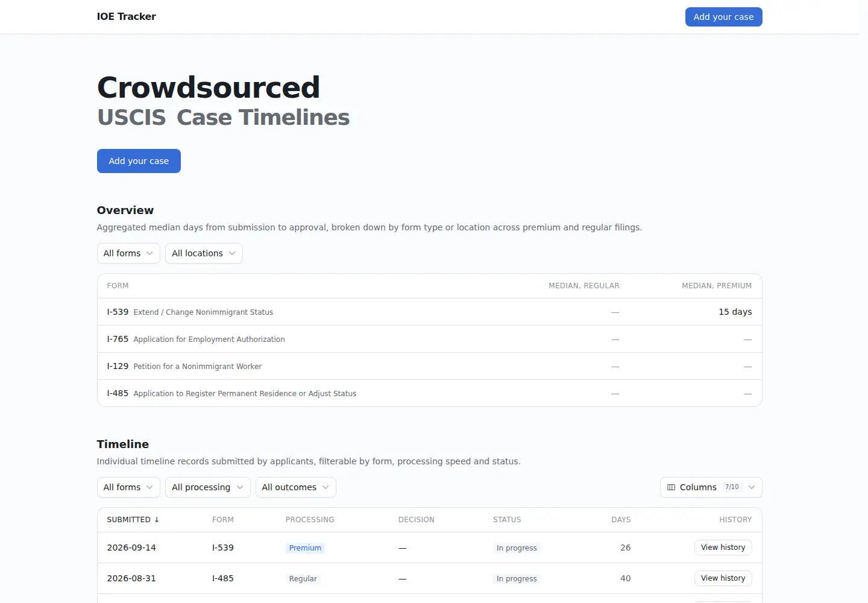Screen dimensions: 868x603
Task: Open the All outcomes filter
Action: pyautogui.click(x=295, y=487)
